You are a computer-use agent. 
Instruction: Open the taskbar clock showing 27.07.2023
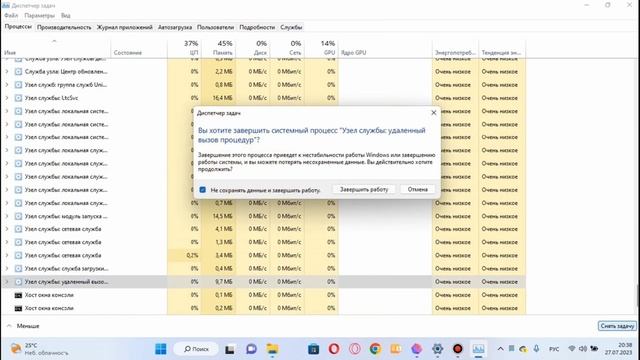(x=618, y=349)
